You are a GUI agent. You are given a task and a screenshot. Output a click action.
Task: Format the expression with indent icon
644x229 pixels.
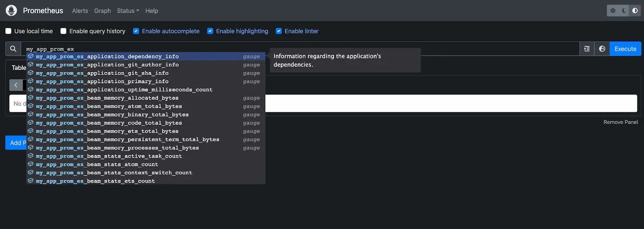point(587,49)
